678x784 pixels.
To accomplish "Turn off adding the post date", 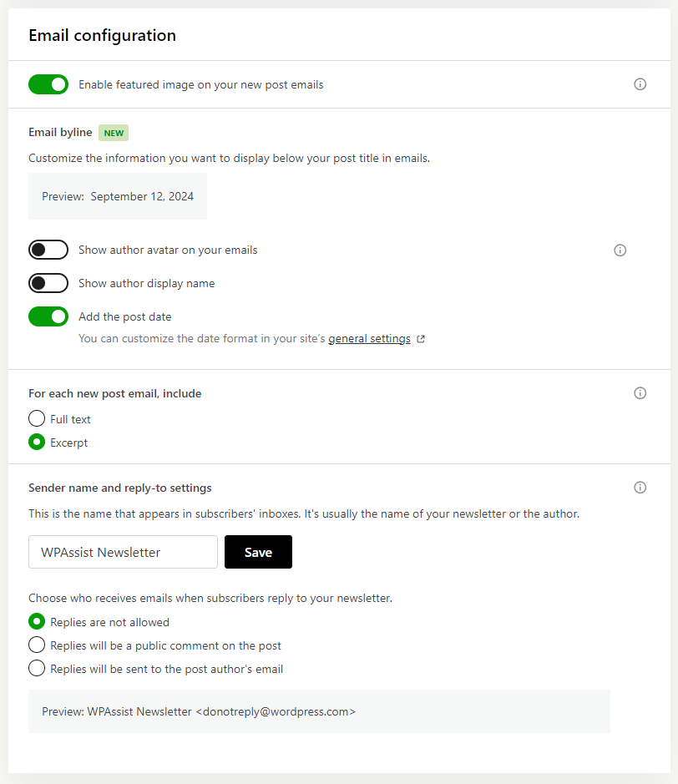I will tap(48, 316).
